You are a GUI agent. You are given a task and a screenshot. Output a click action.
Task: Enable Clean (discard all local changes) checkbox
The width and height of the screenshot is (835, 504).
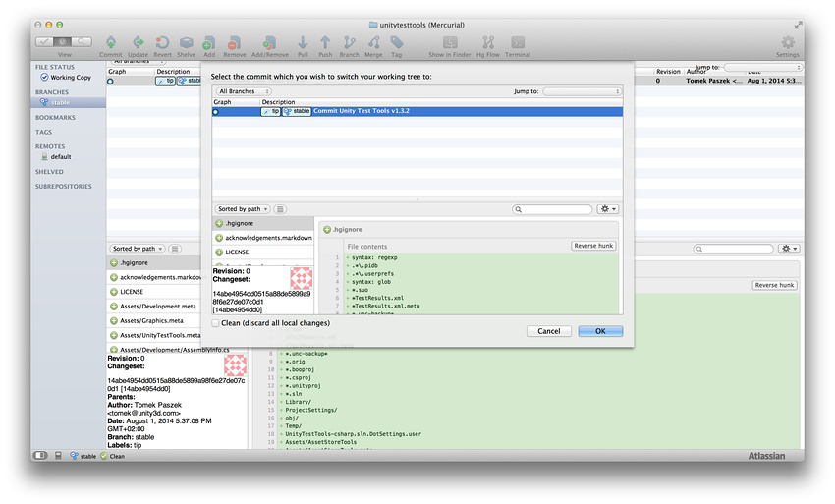point(217,322)
